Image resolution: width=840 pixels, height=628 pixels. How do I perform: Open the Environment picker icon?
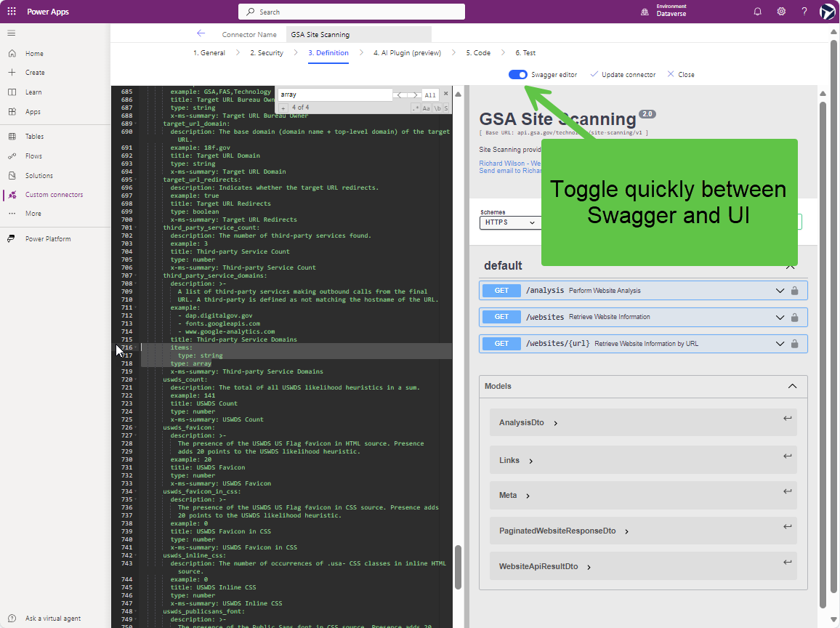point(645,12)
